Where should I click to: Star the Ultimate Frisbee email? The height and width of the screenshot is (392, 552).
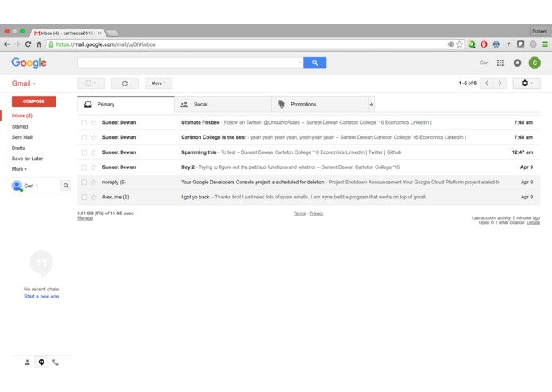pyautogui.click(x=94, y=123)
